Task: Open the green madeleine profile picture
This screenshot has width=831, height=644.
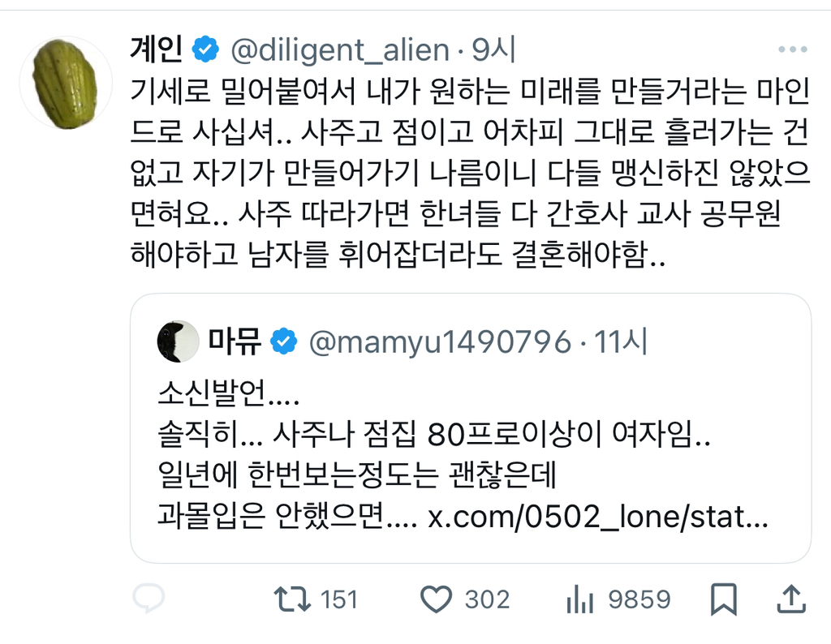Action: point(65,84)
